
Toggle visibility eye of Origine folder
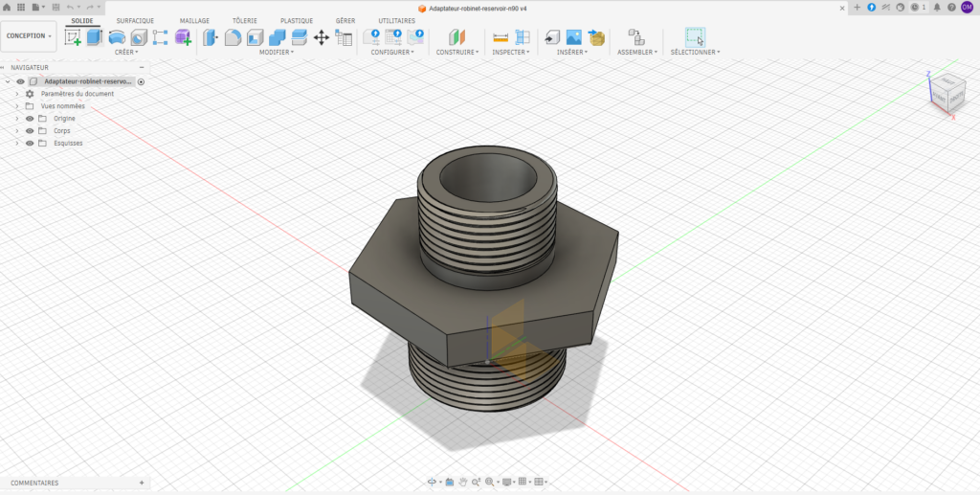click(30, 119)
